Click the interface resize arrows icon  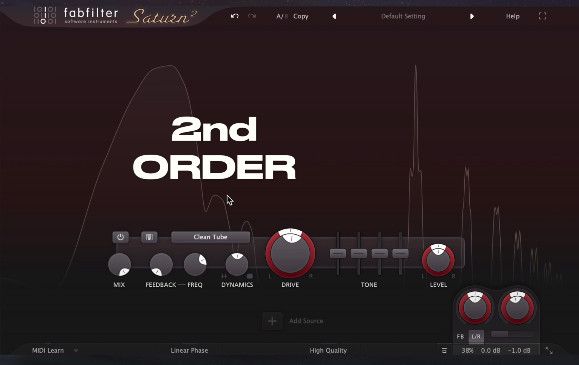coord(549,351)
